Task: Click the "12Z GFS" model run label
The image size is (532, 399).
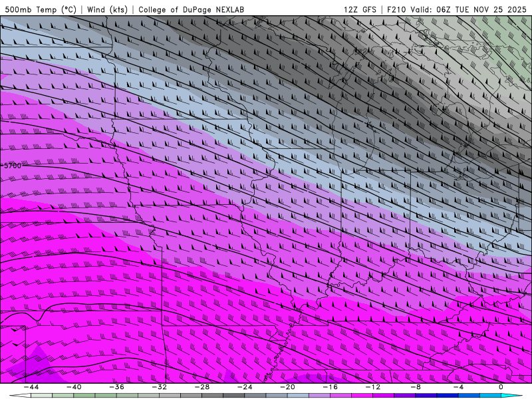Action: click(x=360, y=9)
